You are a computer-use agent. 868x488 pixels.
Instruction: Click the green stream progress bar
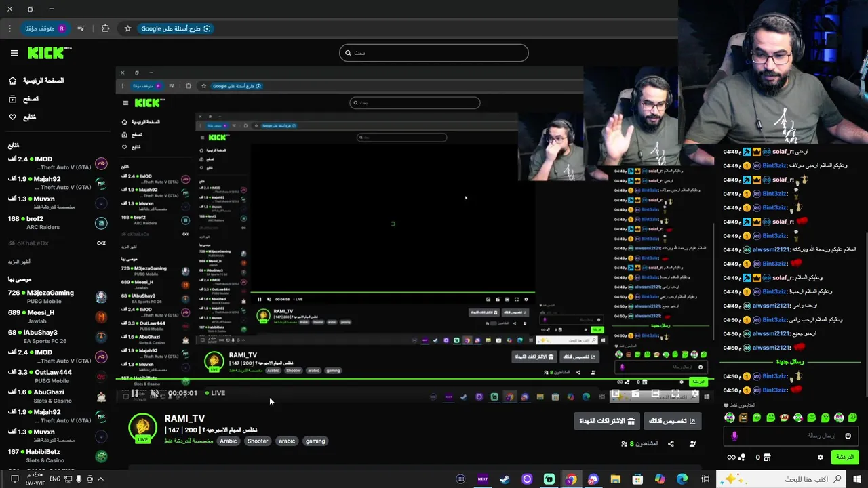point(414,380)
